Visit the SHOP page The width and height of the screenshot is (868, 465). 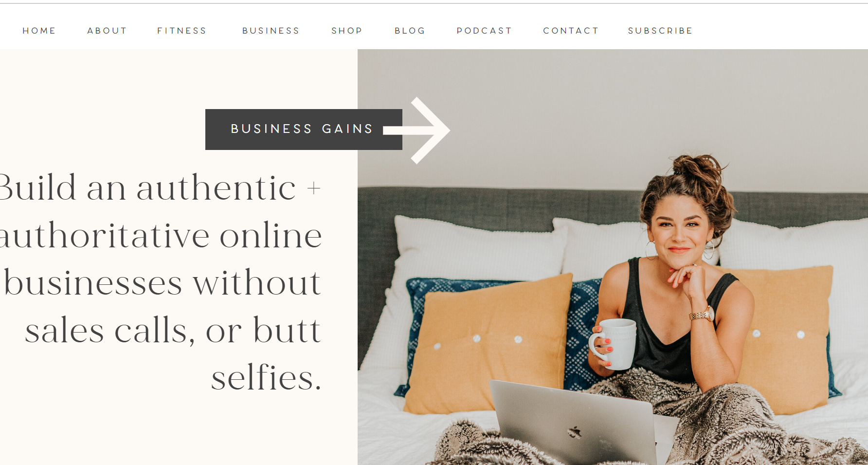tap(347, 31)
